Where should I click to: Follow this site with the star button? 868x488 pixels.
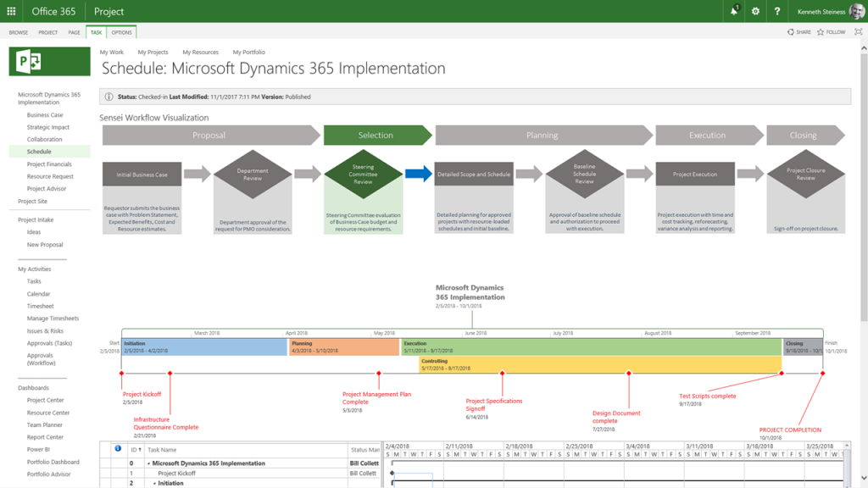point(832,32)
